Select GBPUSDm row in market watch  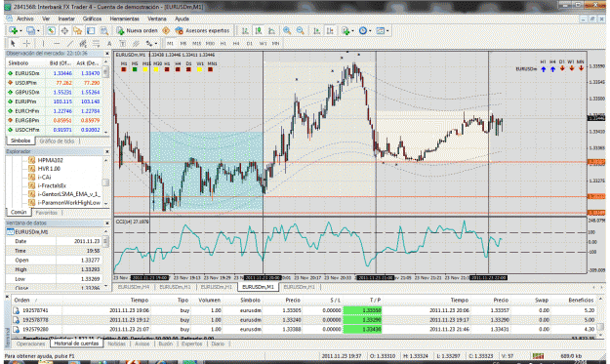point(55,92)
